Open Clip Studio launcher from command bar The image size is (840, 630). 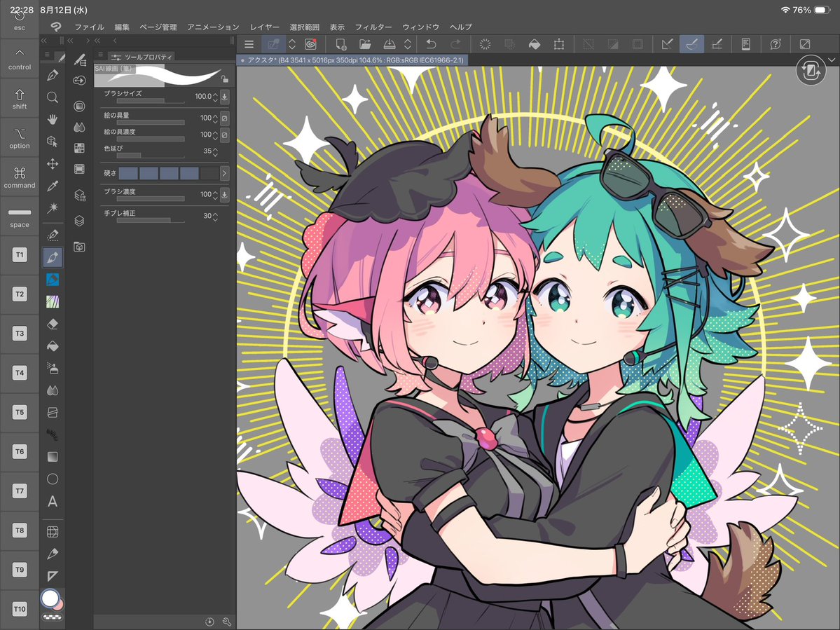click(310, 44)
